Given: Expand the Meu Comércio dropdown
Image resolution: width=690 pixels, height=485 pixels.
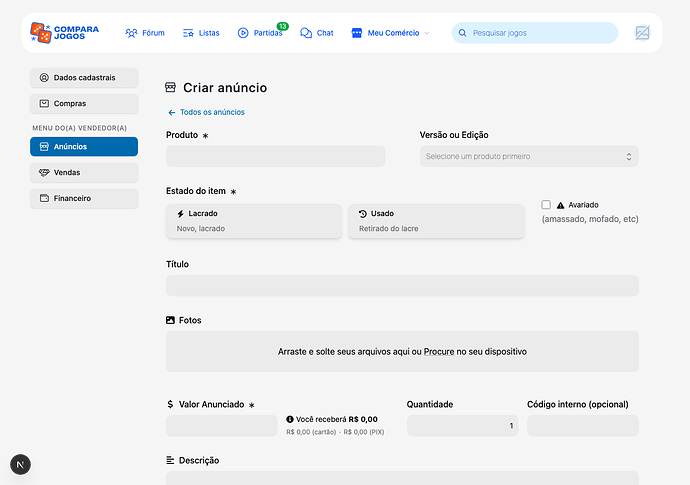Looking at the screenshot, I should 390,33.
